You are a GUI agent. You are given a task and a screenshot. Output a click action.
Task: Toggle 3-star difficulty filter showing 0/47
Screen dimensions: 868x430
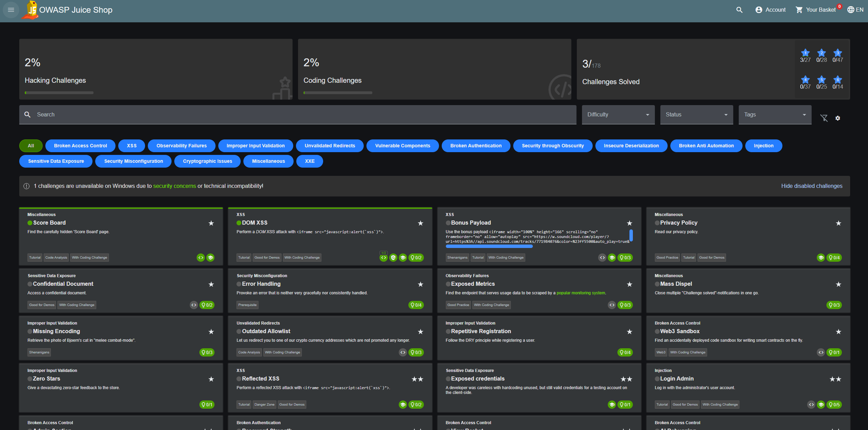coord(838,56)
